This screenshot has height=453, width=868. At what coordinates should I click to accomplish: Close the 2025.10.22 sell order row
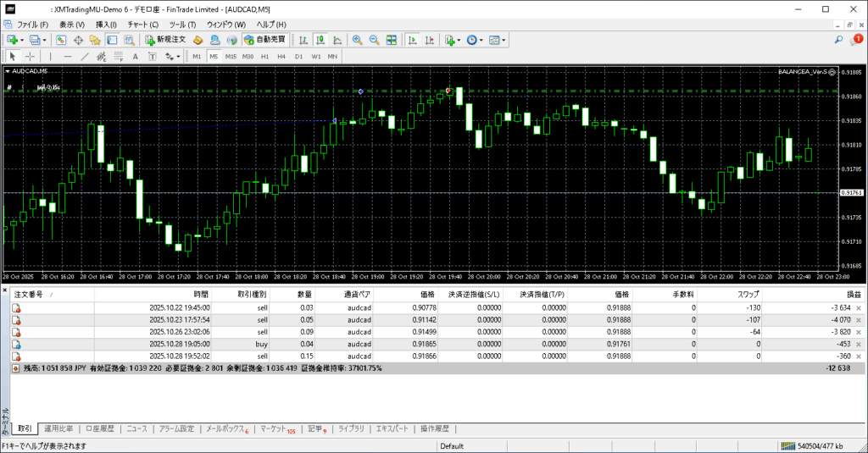pos(859,307)
